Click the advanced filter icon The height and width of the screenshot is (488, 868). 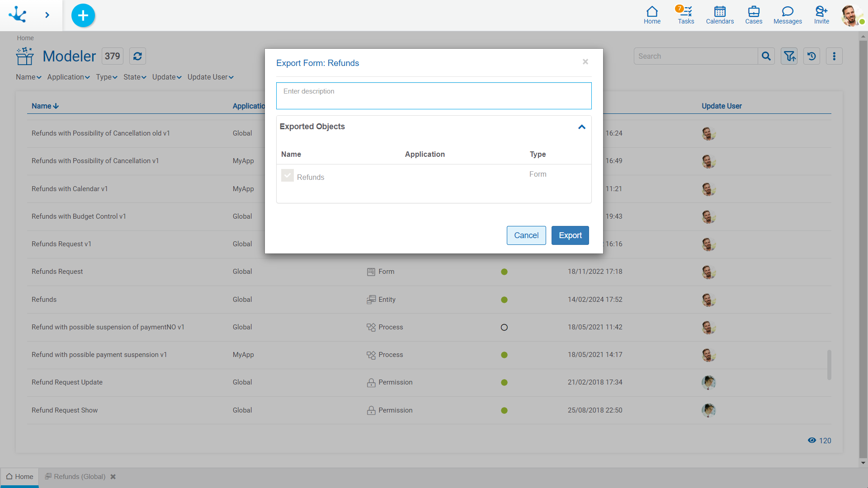point(789,56)
